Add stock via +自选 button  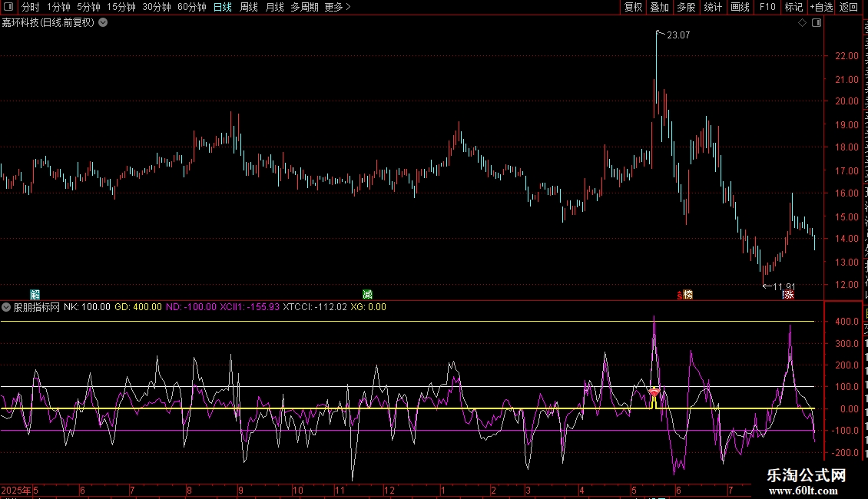821,7
